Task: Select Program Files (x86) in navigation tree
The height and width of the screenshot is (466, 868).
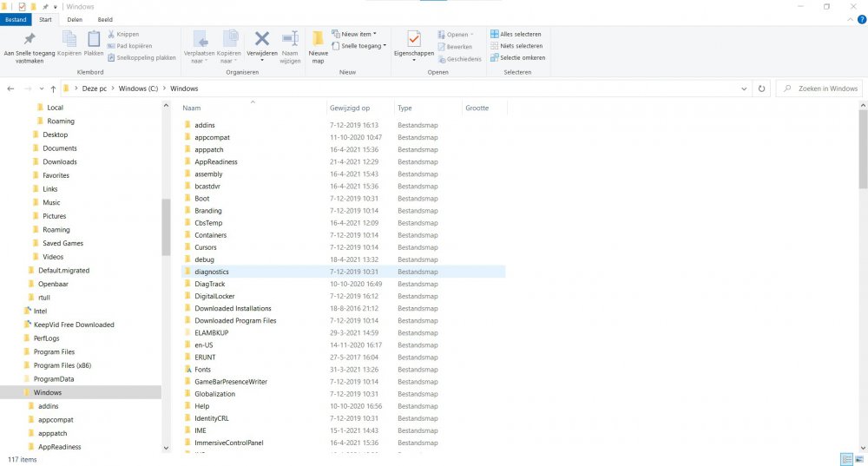Action: (62, 365)
